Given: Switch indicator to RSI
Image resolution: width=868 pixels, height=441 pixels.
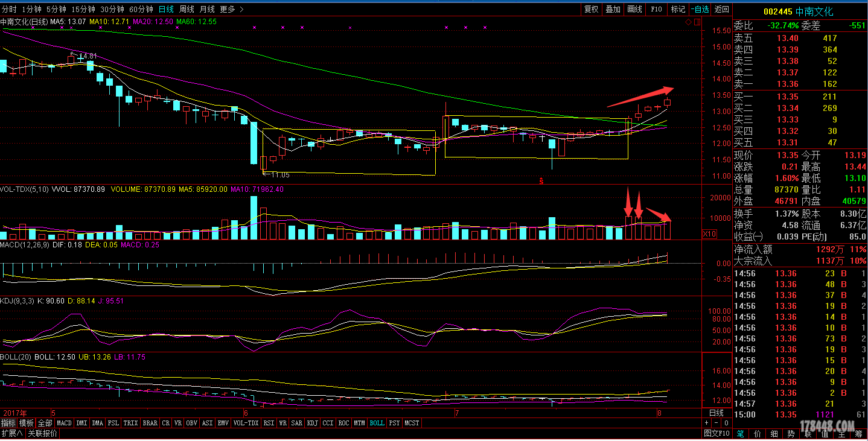Looking at the screenshot, I should pyautogui.click(x=269, y=423).
